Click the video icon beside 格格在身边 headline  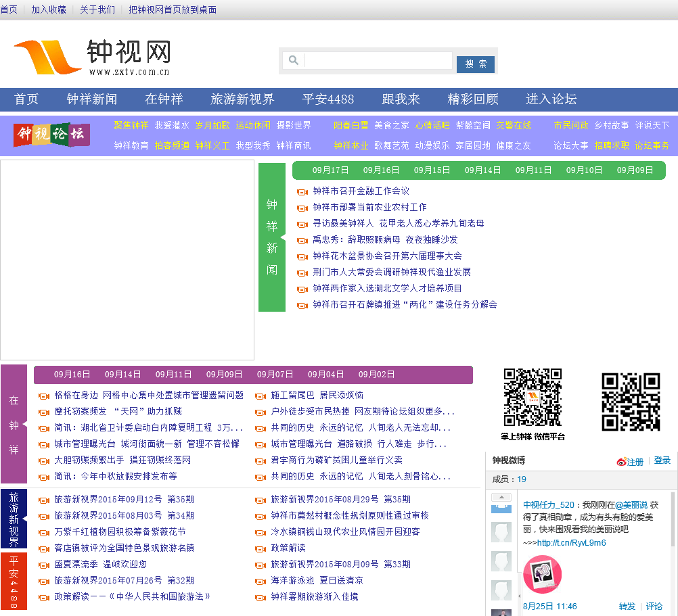(x=44, y=396)
